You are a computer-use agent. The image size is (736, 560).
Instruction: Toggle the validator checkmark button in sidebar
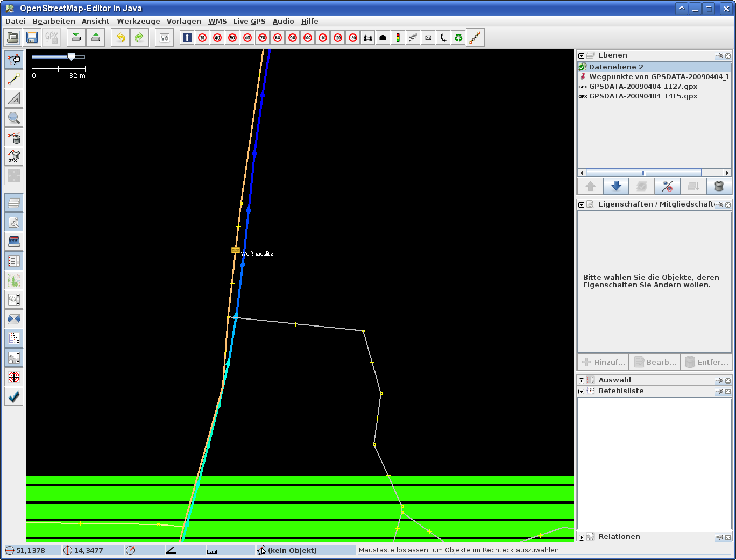pyautogui.click(x=14, y=396)
